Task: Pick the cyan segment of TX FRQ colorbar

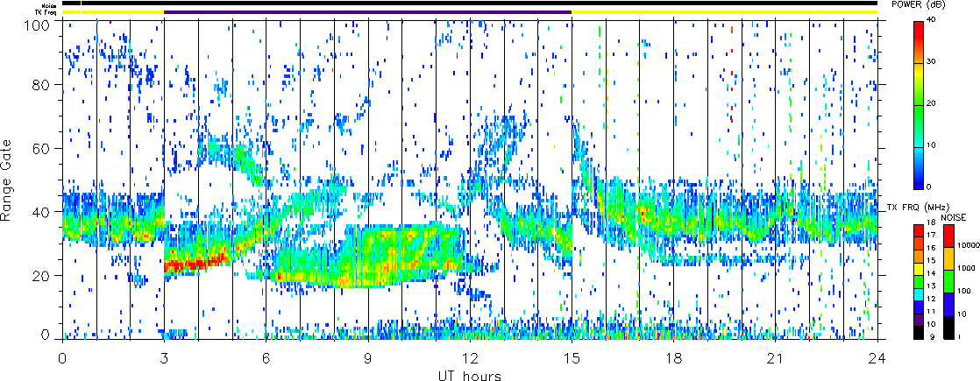Action: click(919, 295)
